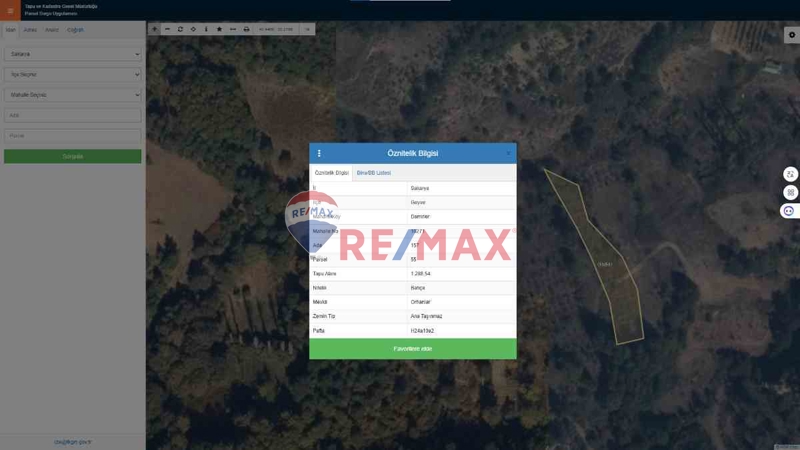Open three-dot menu in Öznitelik Bilgisi dialog
The height and width of the screenshot is (450, 800).
point(319,153)
